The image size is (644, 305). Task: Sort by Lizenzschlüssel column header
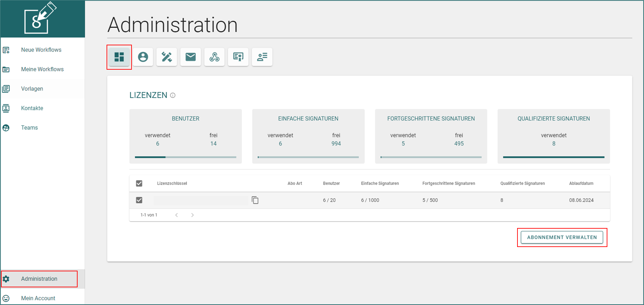click(x=172, y=183)
